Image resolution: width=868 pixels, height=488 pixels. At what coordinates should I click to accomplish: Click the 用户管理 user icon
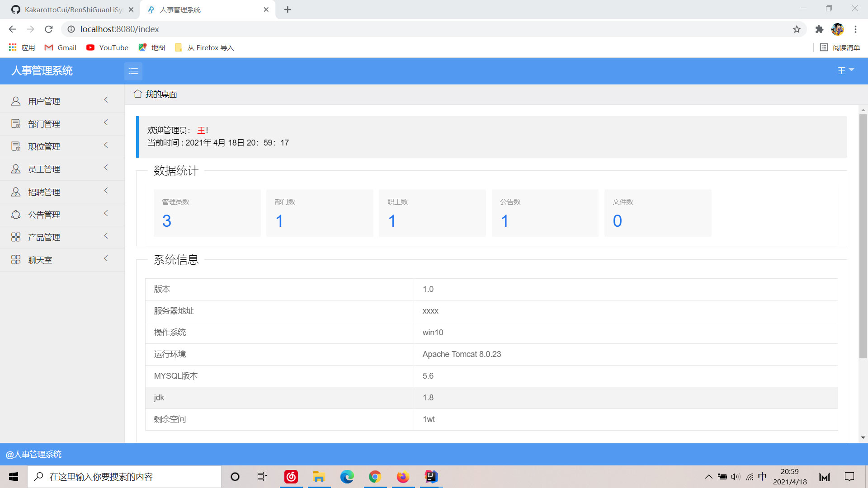pos(16,101)
